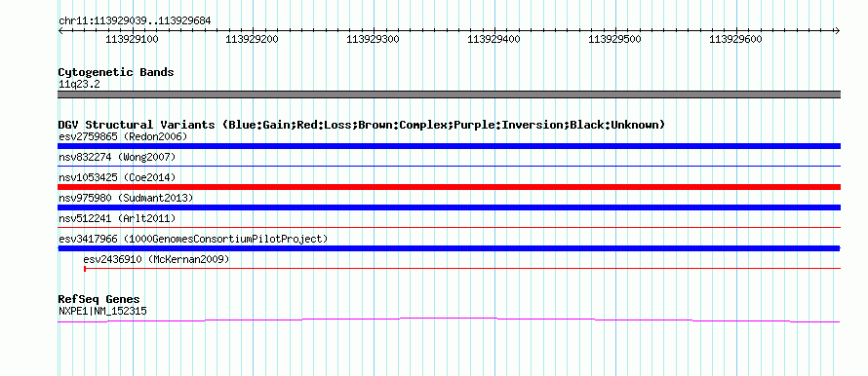The height and width of the screenshot is (376, 868).
Task: Click the left arrow of the ruler
Action: click(60, 31)
